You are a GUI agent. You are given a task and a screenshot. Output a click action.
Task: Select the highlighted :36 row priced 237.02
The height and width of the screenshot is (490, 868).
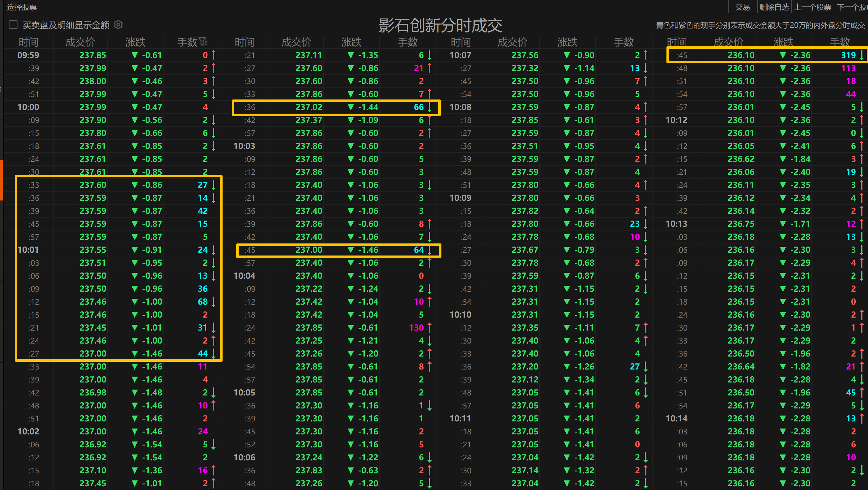point(308,107)
